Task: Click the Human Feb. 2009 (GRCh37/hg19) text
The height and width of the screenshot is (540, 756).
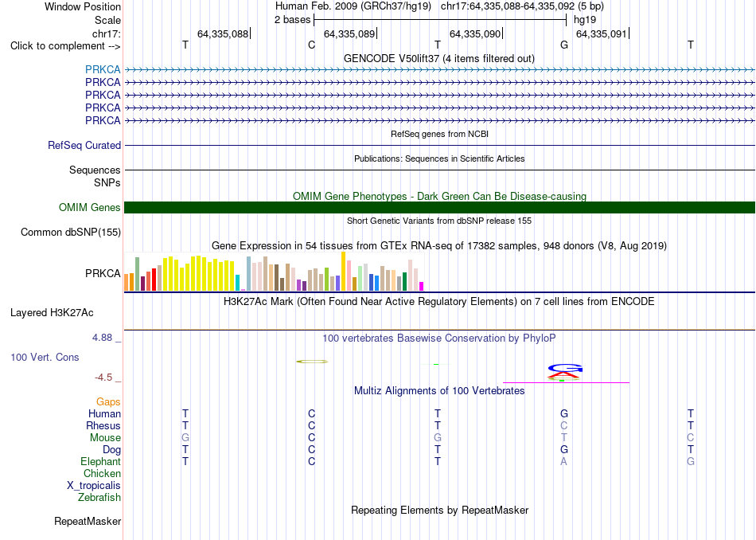Action: point(355,6)
